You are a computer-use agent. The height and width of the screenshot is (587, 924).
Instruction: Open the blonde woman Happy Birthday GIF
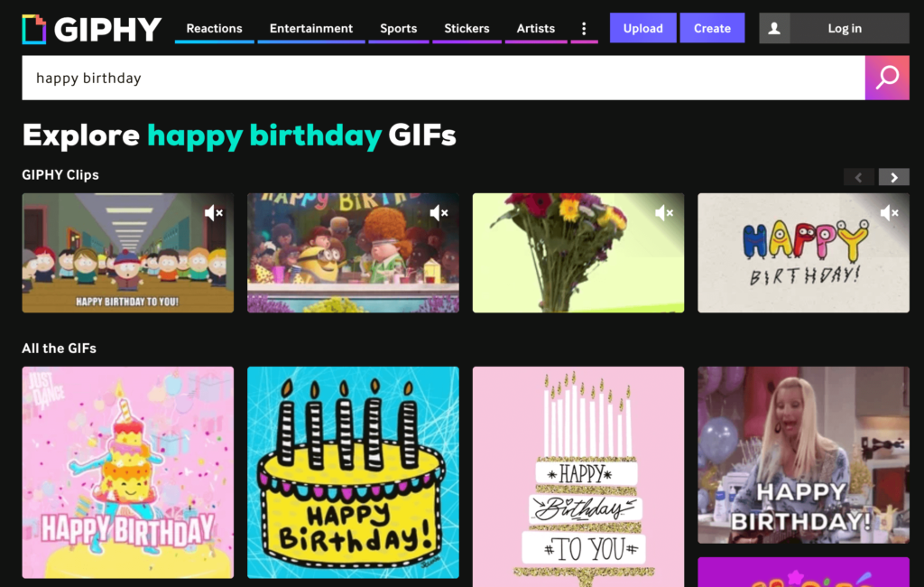point(803,455)
